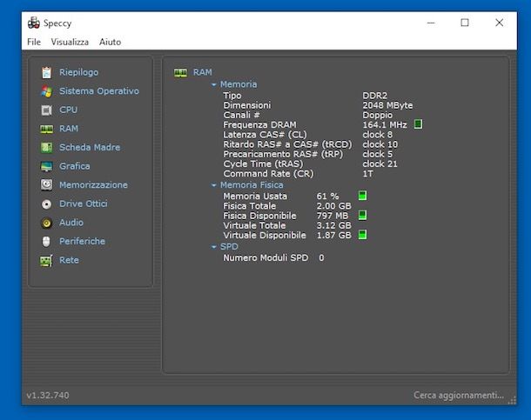Click the Sistema Operativo Windows flag icon
The width and height of the screenshot is (531, 420).
(46, 91)
